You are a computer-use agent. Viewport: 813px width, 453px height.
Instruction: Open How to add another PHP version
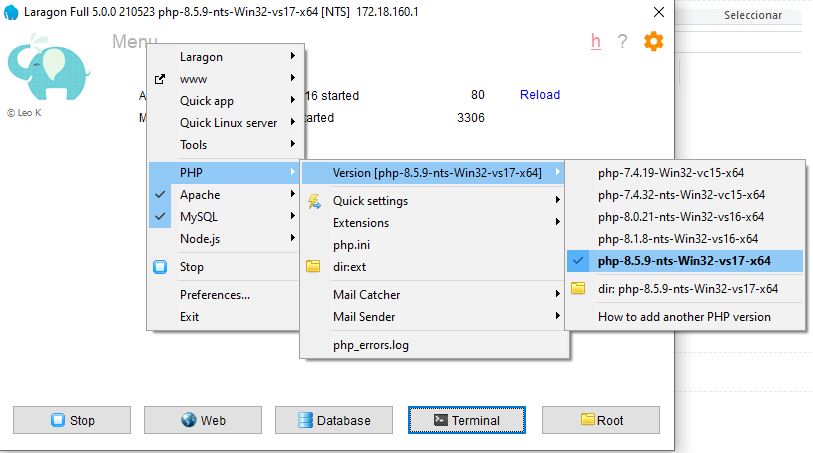[685, 317]
